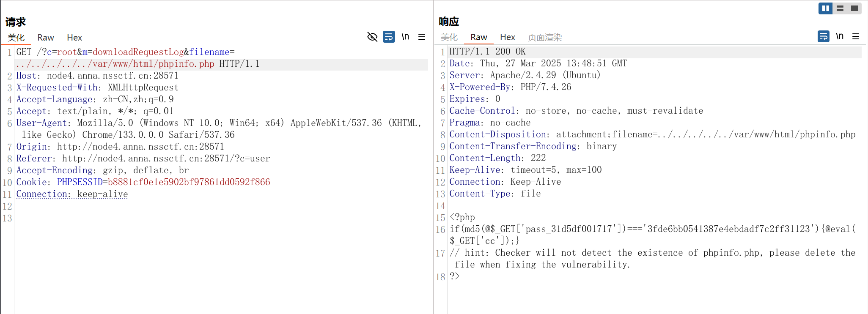Open the request panel hamburger menu
868x314 pixels.
(422, 37)
